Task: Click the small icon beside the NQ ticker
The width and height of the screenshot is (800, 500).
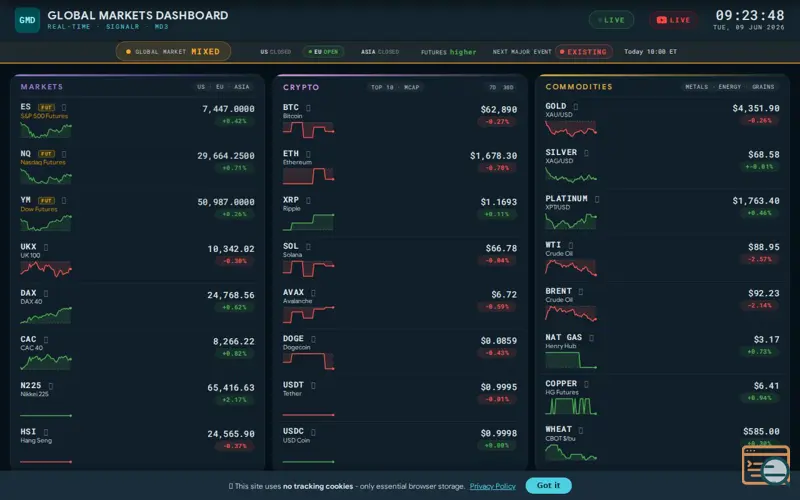Action: (x=64, y=154)
